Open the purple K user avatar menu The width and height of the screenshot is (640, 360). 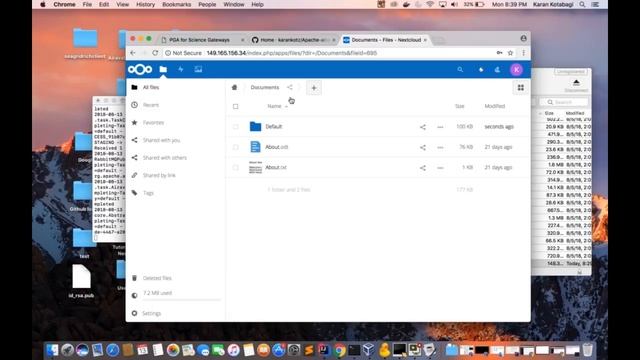(x=516, y=70)
